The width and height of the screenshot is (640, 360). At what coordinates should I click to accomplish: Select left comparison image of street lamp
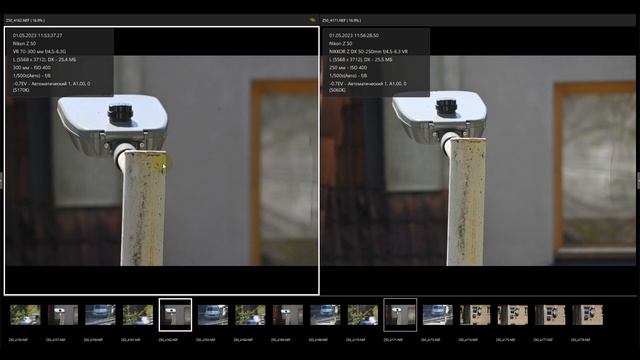point(162,160)
